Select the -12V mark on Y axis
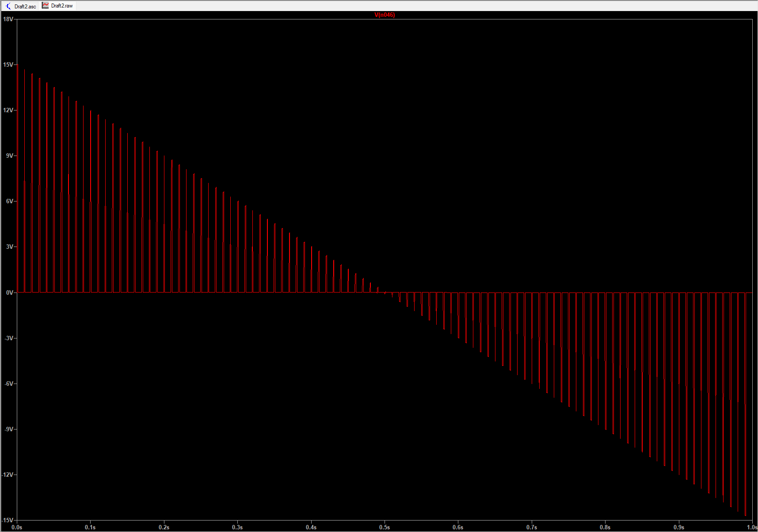 (8, 475)
